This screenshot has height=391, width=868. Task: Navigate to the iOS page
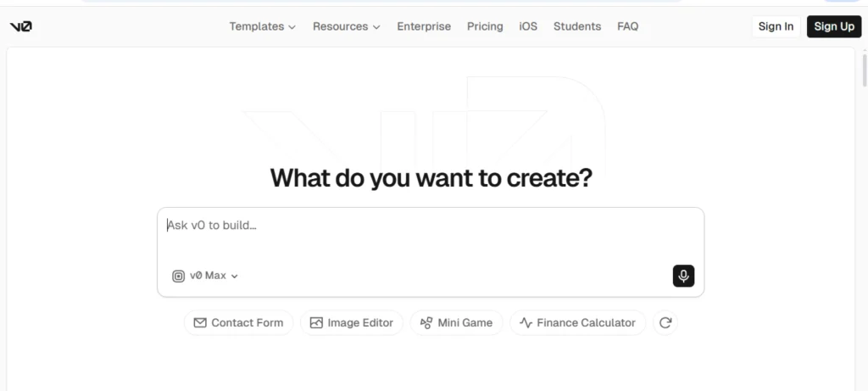point(528,26)
